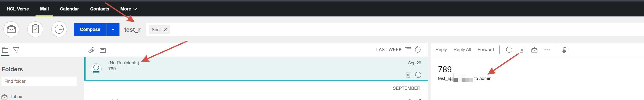Screen dimensions: 644x100
Task: Toggle the unread envelope filter
Action: coord(103,51)
